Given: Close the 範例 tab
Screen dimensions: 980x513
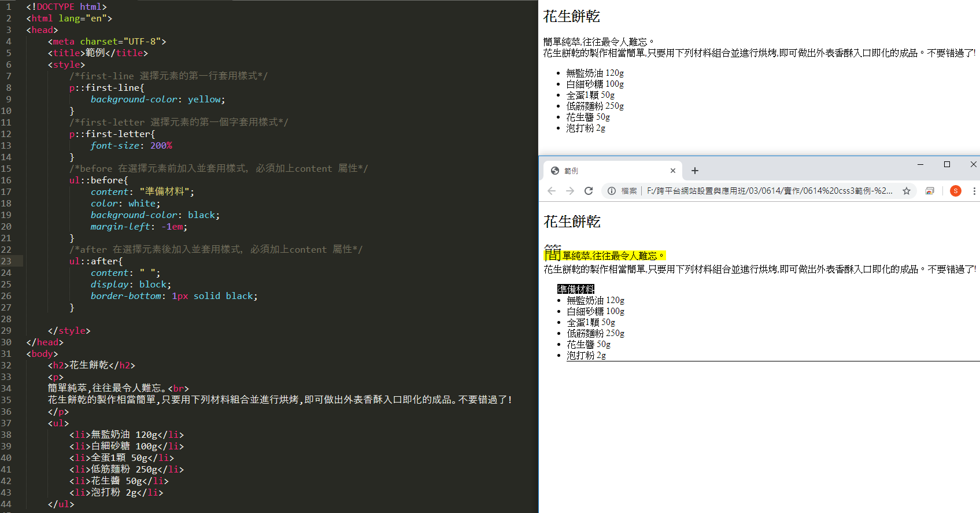Looking at the screenshot, I should pyautogui.click(x=673, y=171).
